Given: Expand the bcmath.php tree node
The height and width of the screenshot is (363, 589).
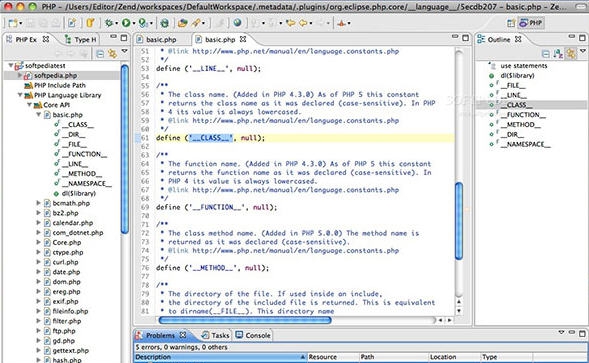Looking at the screenshot, I should tap(38, 203).
